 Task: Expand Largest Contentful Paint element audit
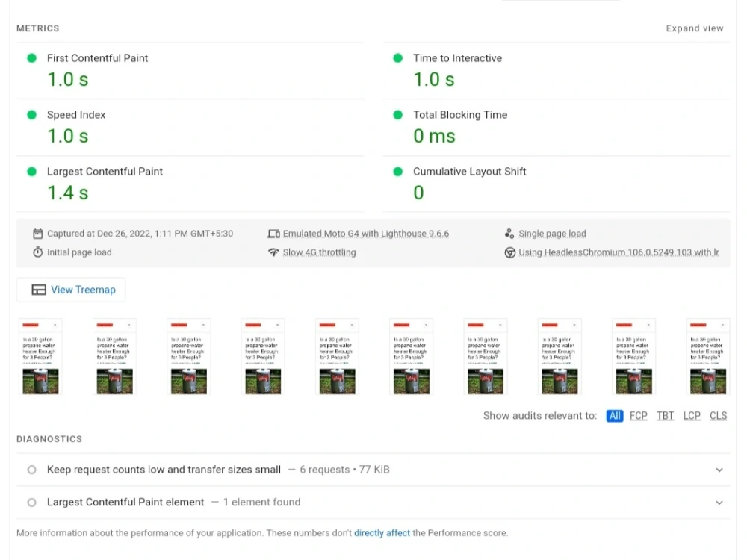point(373,503)
